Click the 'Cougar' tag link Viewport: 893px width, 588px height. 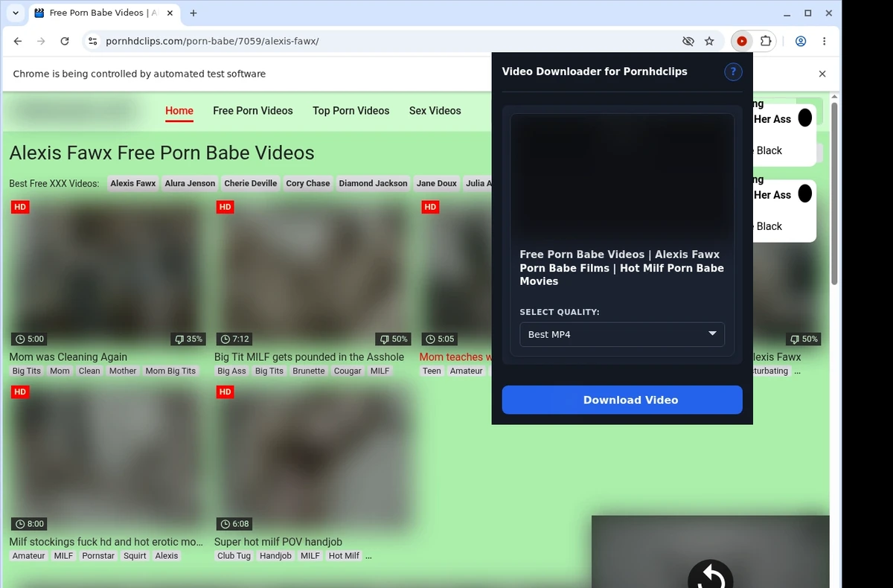348,371
